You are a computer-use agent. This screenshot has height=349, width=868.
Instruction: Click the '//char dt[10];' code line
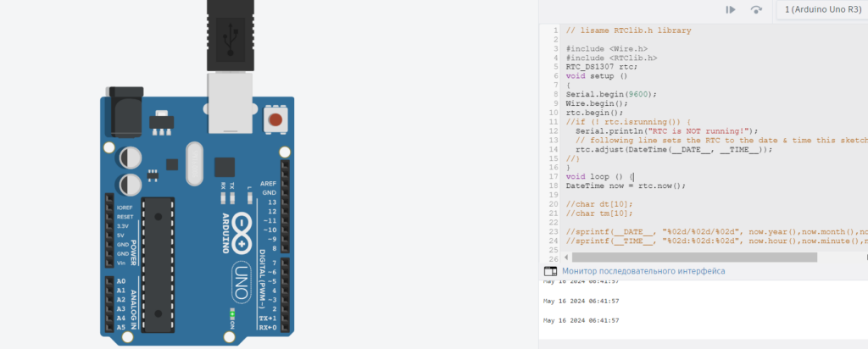[x=599, y=204]
